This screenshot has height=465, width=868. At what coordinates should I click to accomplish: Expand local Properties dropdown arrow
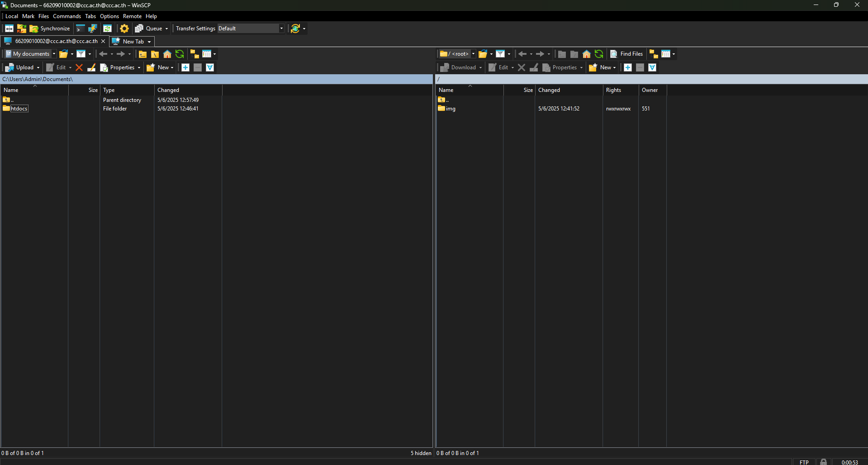coord(139,67)
